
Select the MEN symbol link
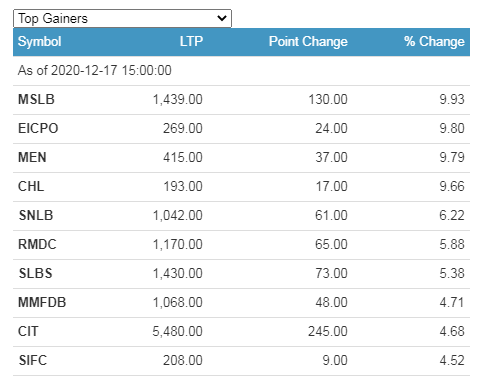(32, 157)
